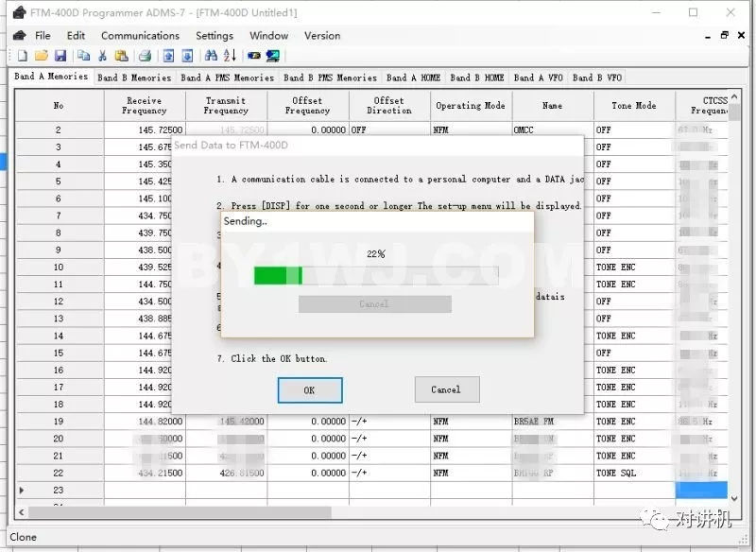Click the green Sending progress bar
The width and height of the screenshot is (756, 552).
coord(376,276)
